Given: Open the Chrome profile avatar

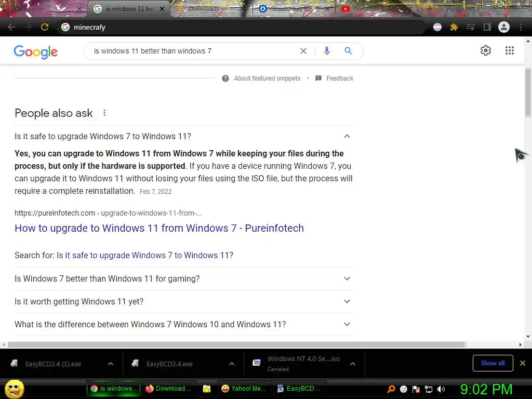Looking at the screenshot, I should click(x=504, y=27).
